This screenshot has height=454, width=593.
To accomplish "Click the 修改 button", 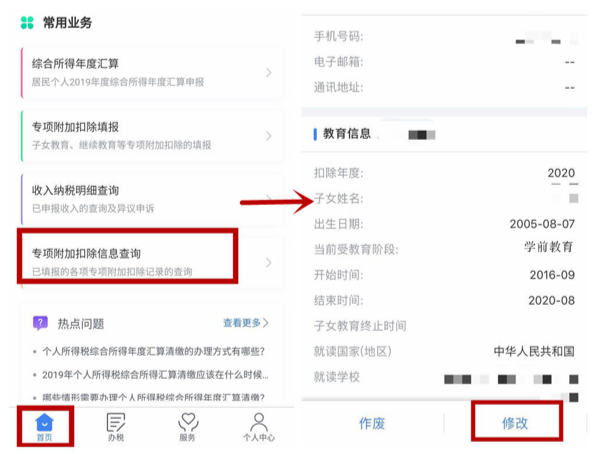I will pyautogui.click(x=515, y=423).
